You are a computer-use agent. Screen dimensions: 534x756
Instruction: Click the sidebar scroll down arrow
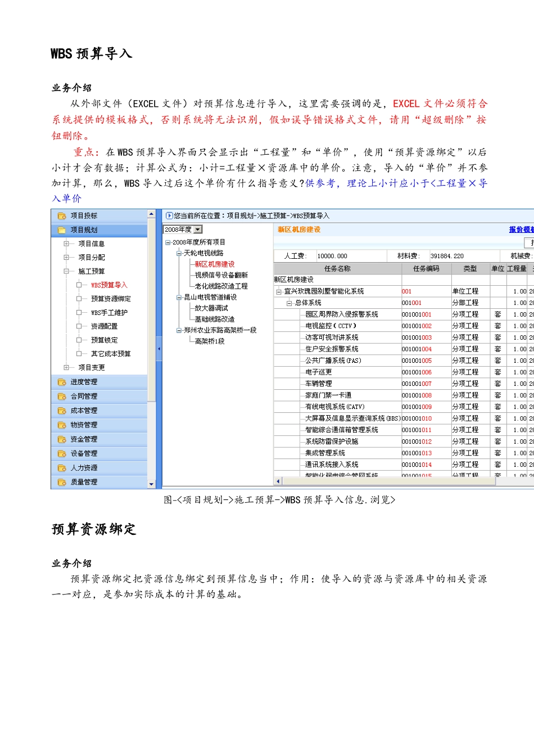pyautogui.click(x=151, y=484)
